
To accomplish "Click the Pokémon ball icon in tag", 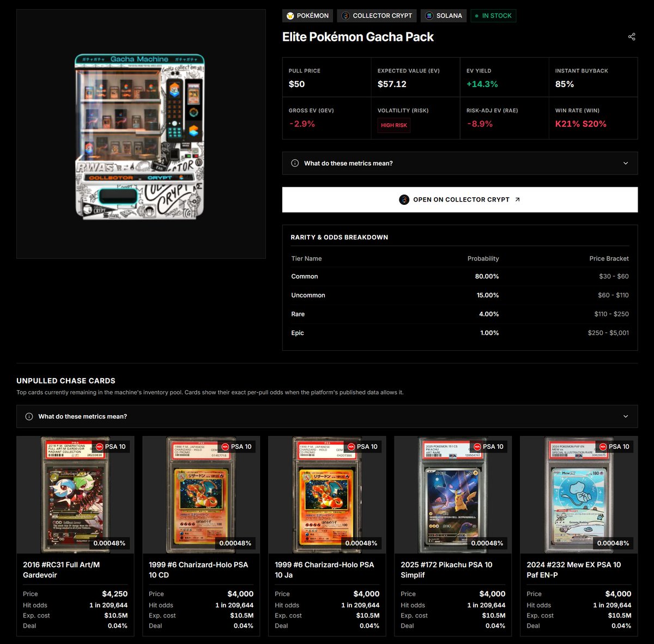I will point(290,16).
